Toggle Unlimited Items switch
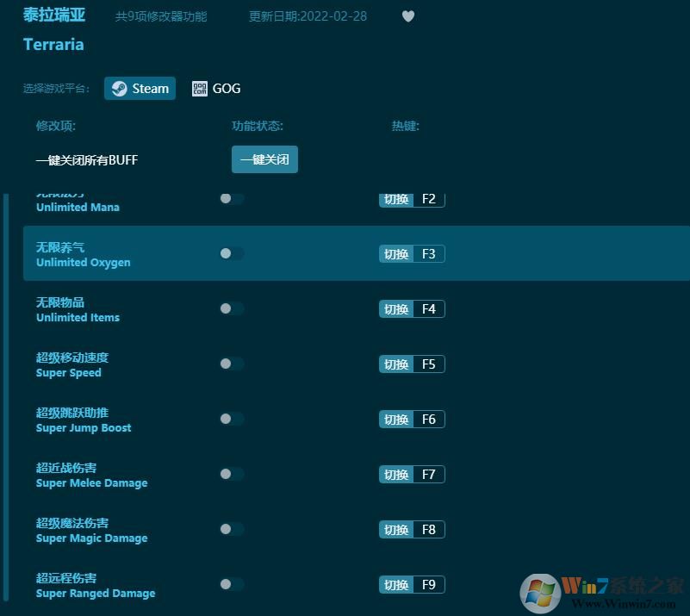Viewport: 690px width, 616px height. point(232,308)
